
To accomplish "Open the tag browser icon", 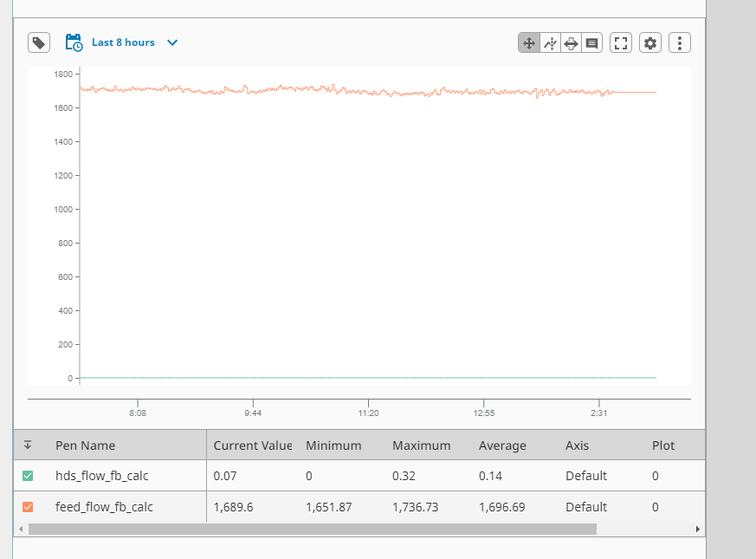I will point(39,43).
